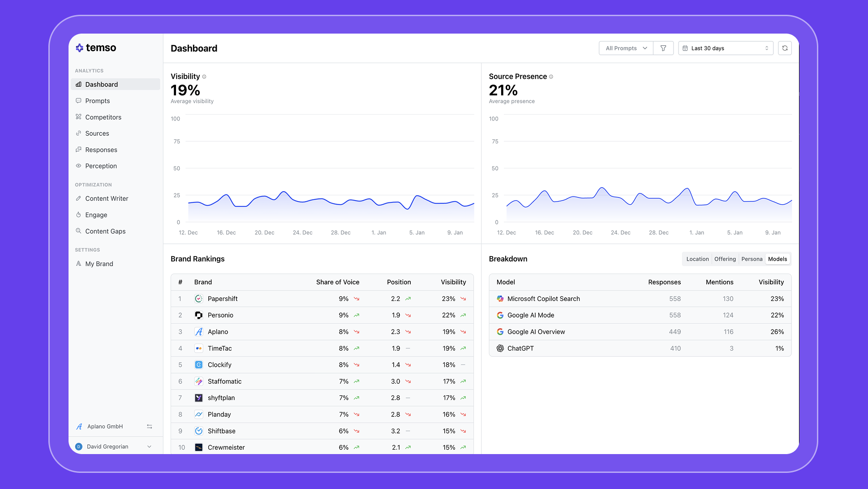Click the ChatGPT model icon

(x=500, y=348)
